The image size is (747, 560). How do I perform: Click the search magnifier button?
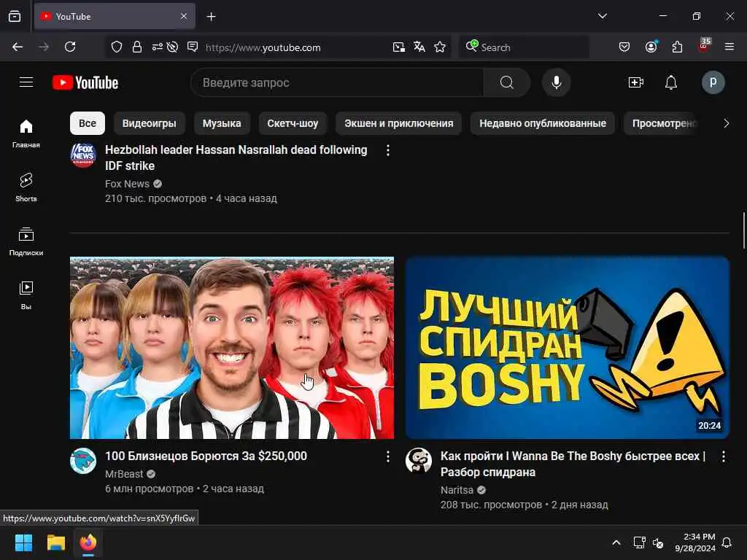507,82
